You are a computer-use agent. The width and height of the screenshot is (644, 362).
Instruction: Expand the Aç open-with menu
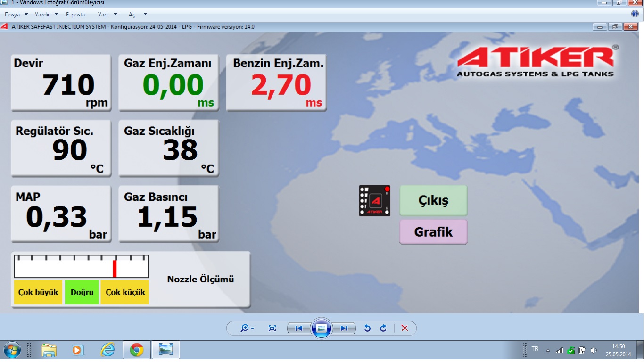138,15
